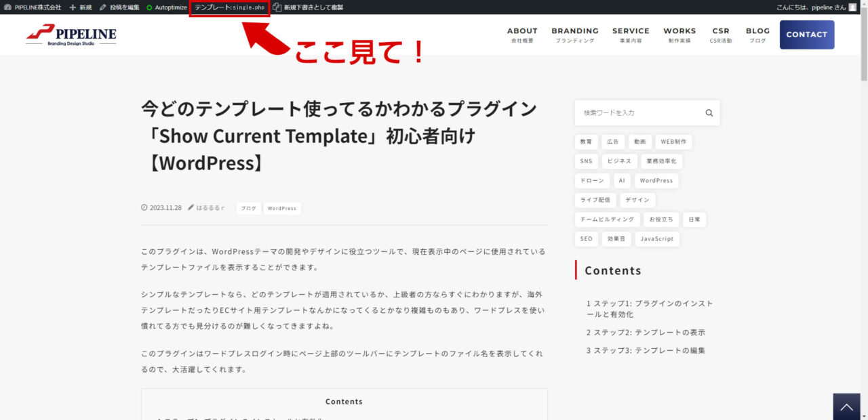Select the WEB制作 tag
Screen dimensions: 868x420
pyautogui.click(x=674, y=142)
